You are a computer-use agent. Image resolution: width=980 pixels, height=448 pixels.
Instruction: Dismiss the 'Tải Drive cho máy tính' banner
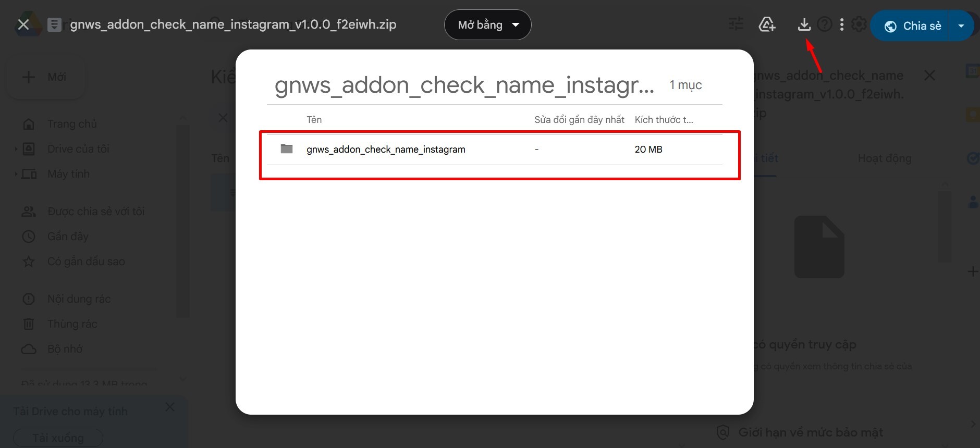pos(170,407)
